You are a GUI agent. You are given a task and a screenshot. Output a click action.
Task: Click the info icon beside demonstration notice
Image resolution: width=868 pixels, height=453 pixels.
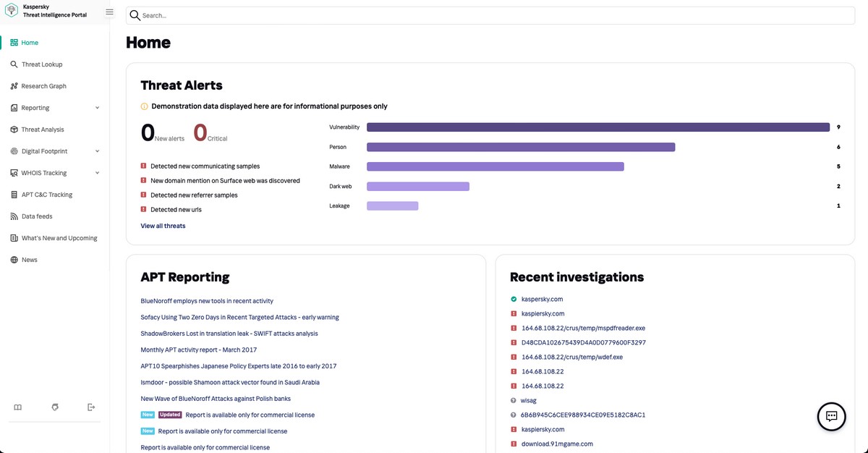pyautogui.click(x=145, y=106)
